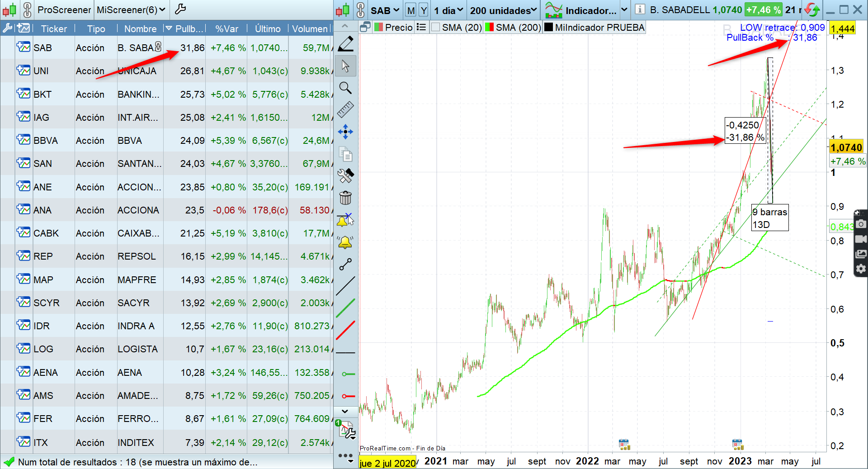Open the chart icon in SAB row
The width and height of the screenshot is (868, 469).
point(24,47)
